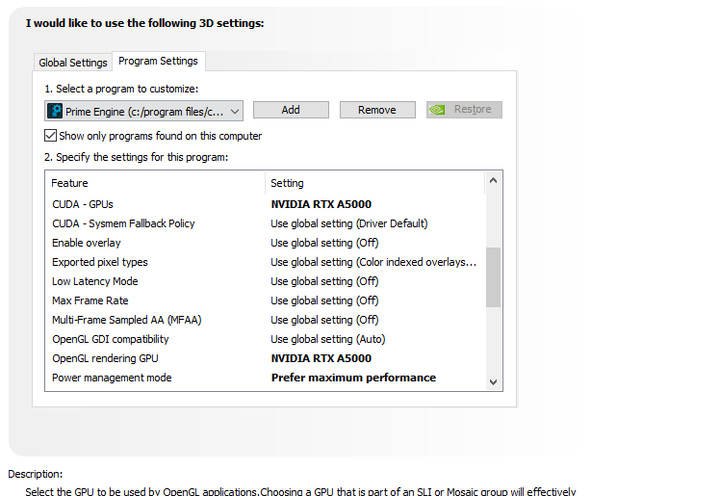This screenshot has height=496, width=720.
Task: Select the Program Settings tab
Action: pos(158,61)
